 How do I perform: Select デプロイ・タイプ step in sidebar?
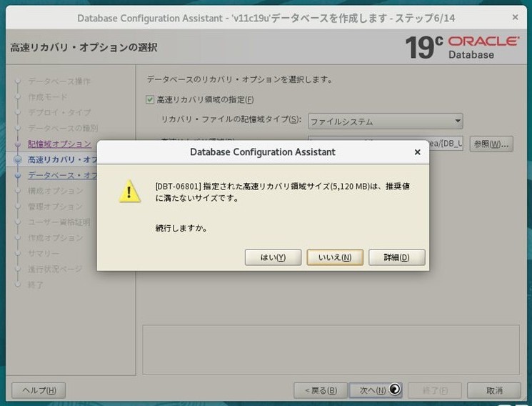click(59, 112)
